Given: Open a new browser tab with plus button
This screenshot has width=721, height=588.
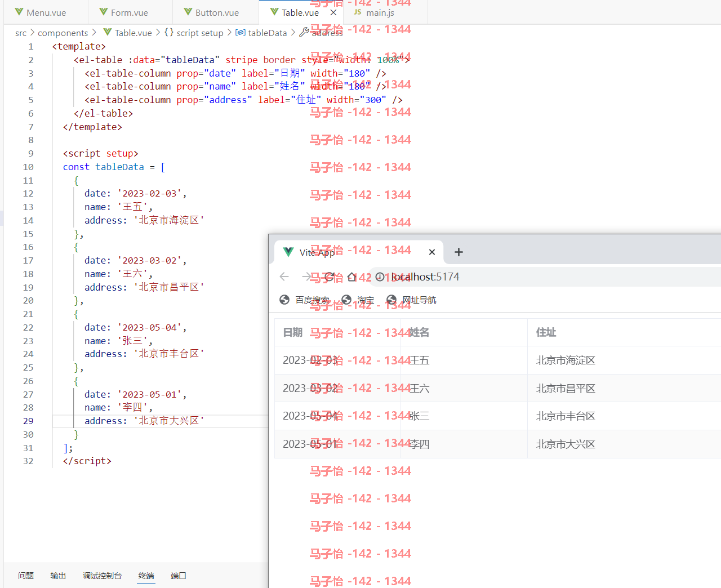Looking at the screenshot, I should (459, 252).
